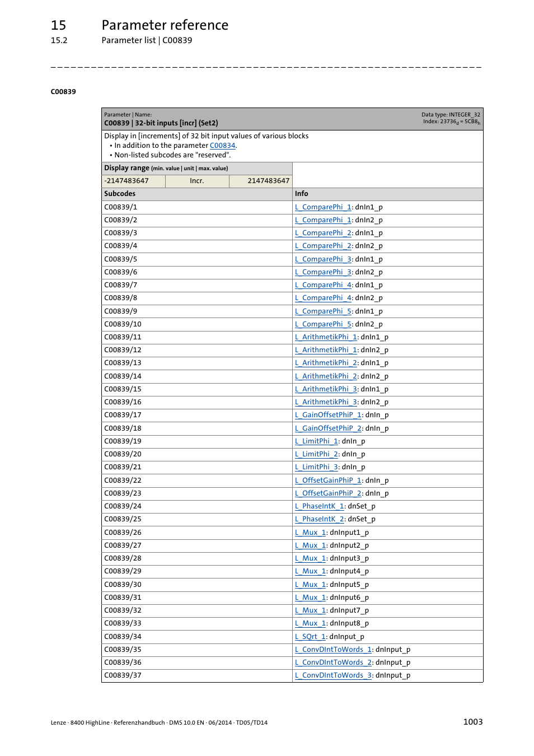This screenshot has height=756, width=534.
Task: Open L_ArithmetikPhi_1 link in row C00839/11
Action: 326,337
